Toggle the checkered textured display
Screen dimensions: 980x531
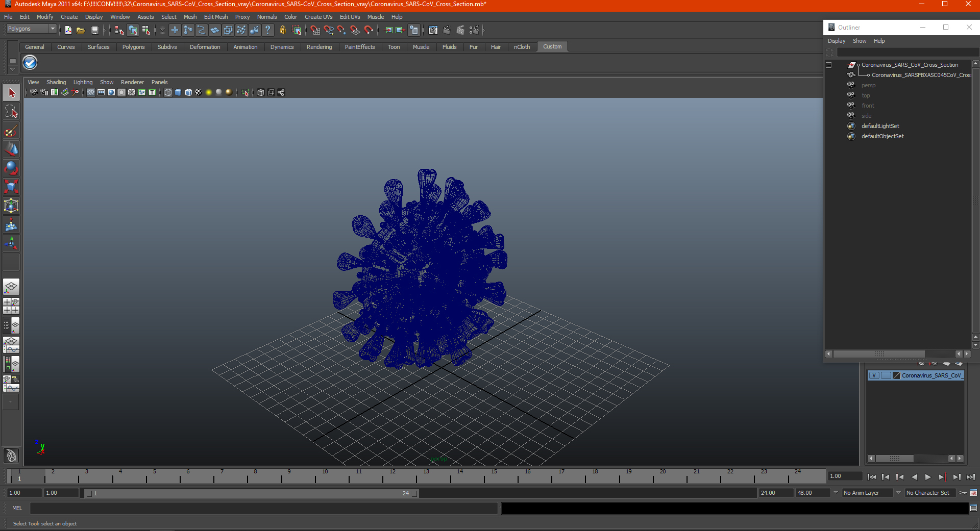[199, 92]
